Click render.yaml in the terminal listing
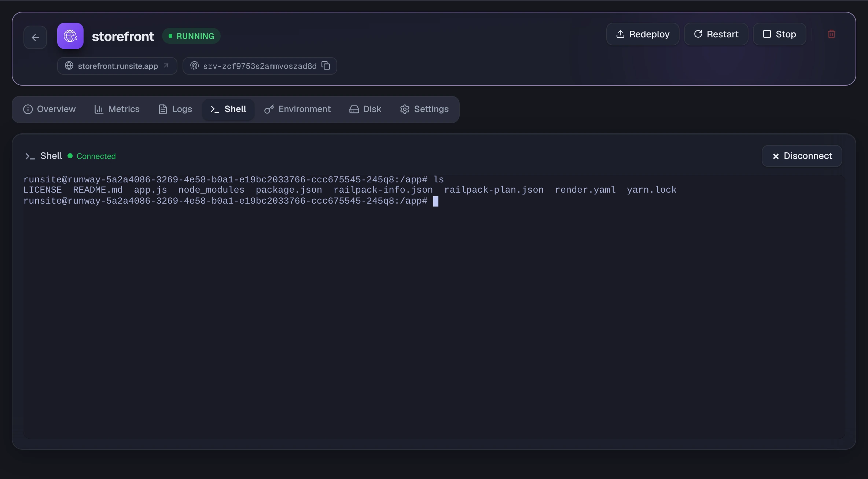 (x=585, y=190)
